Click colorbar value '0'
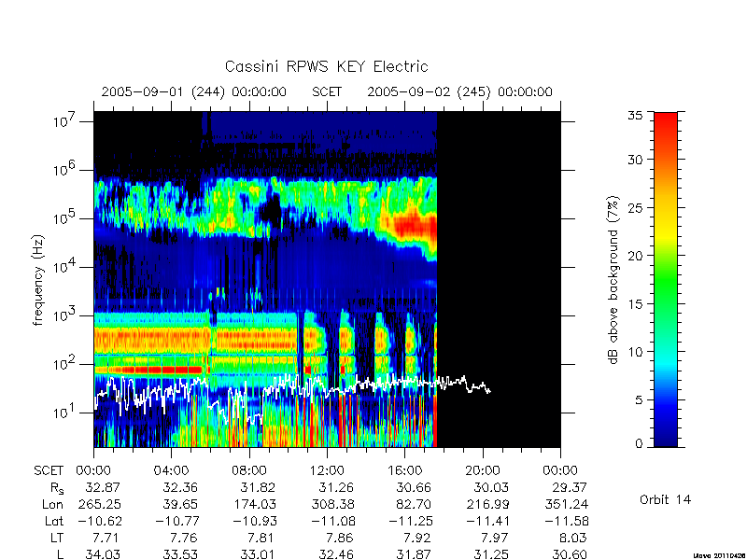 639,444
